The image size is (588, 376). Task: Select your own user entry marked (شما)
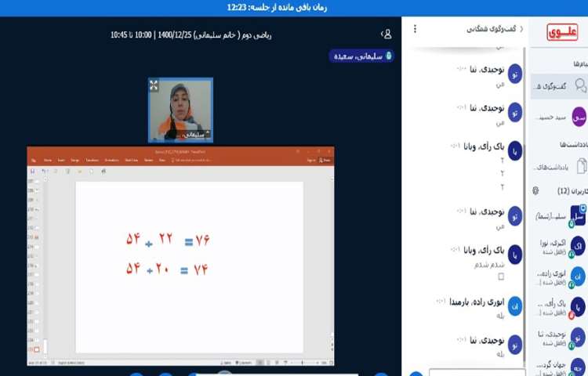[x=561, y=216]
